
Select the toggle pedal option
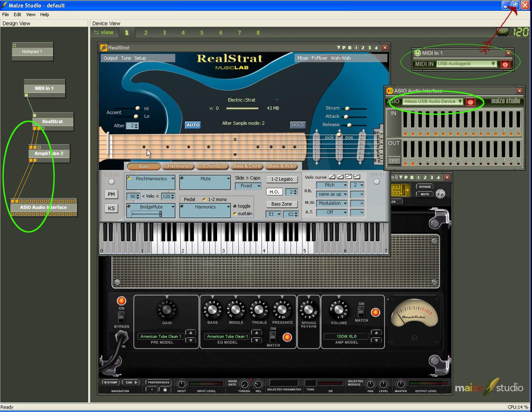(x=235, y=206)
